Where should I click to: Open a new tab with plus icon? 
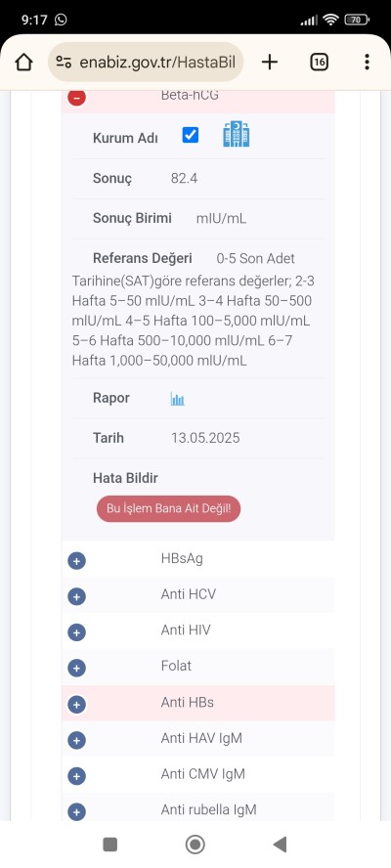coord(269,62)
